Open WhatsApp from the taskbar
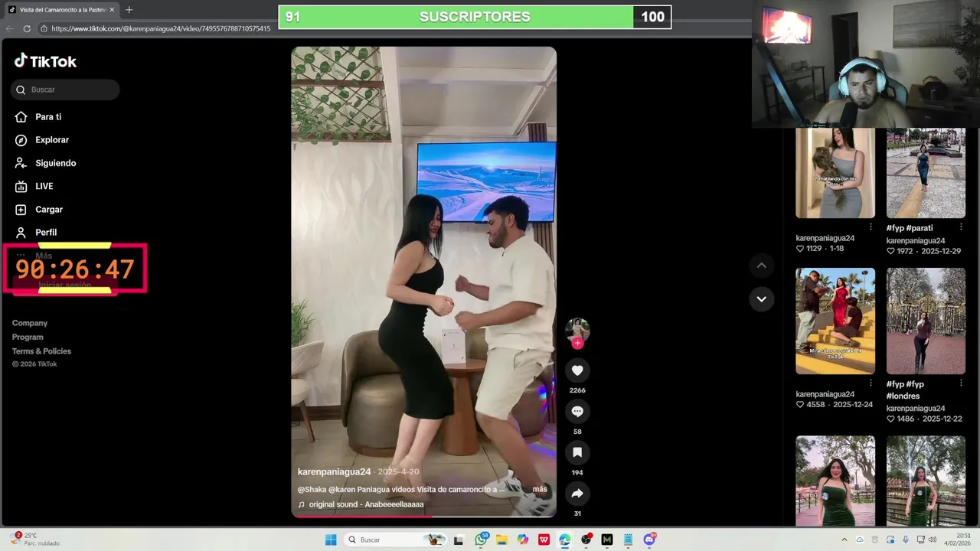Image resolution: width=980 pixels, height=551 pixels. coord(482,540)
